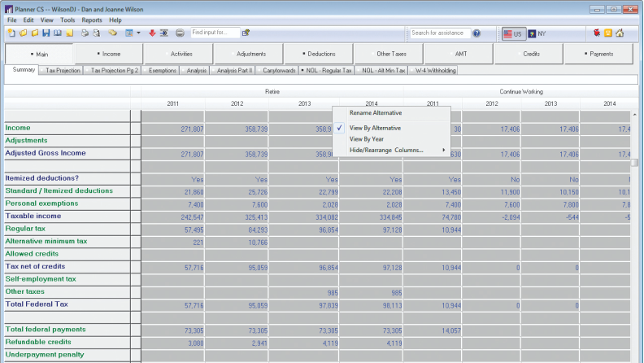Expand Hide/Rearrange Columns submenu
644x363 pixels.
point(391,150)
